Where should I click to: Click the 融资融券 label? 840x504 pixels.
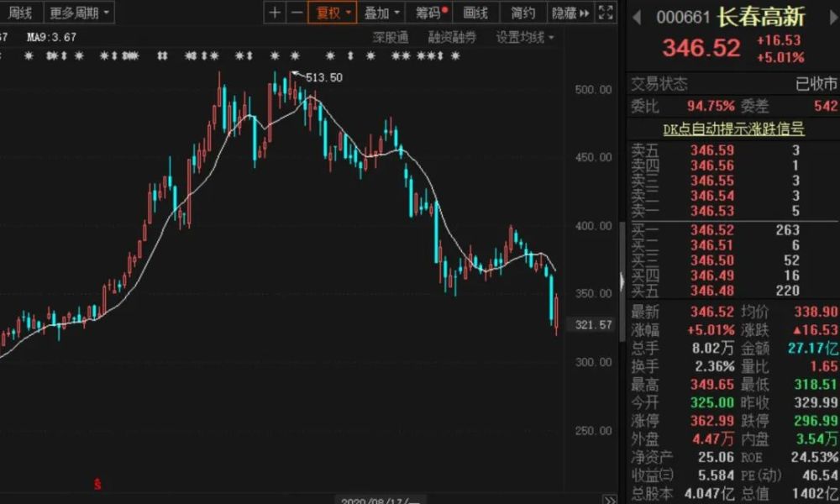(x=452, y=37)
